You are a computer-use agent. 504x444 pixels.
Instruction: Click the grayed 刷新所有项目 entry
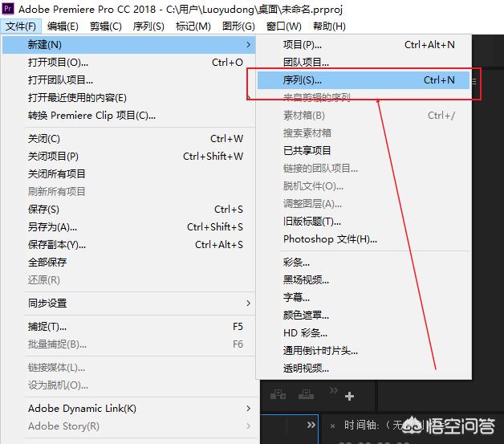coord(129,192)
